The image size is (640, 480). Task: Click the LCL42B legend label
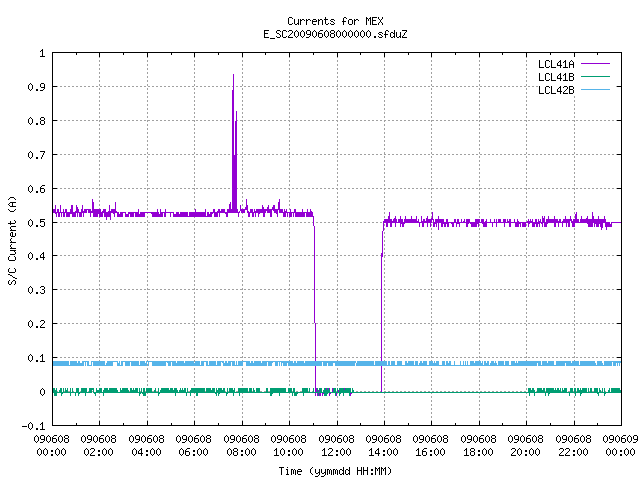click(x=556, y=90)
